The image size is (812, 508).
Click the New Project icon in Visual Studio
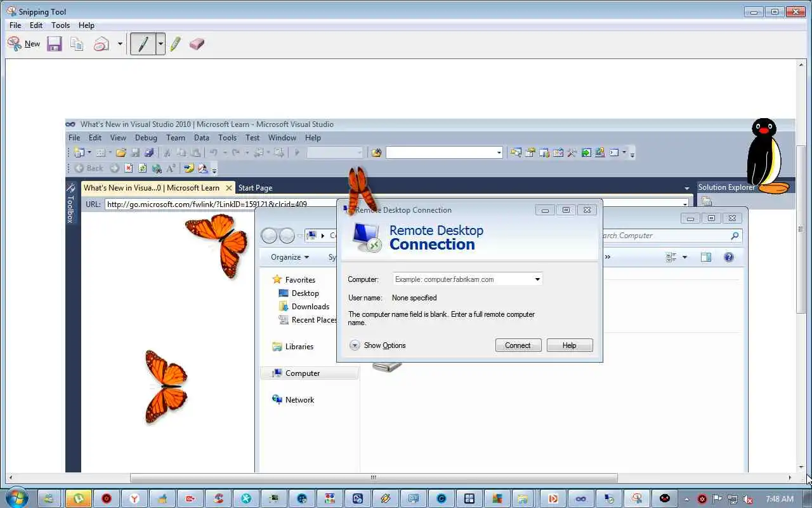click(79, 152)
